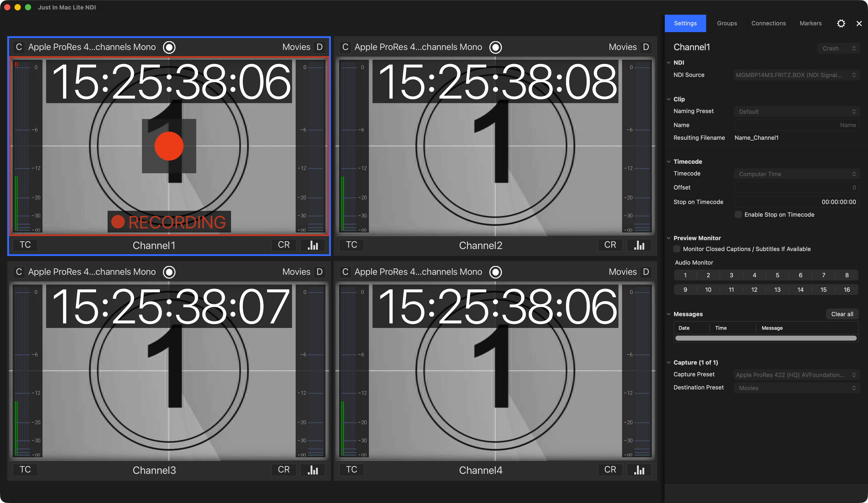868x503 pixels.
Task: Click the timecode Offset field
Action: [x=796, y=187]
